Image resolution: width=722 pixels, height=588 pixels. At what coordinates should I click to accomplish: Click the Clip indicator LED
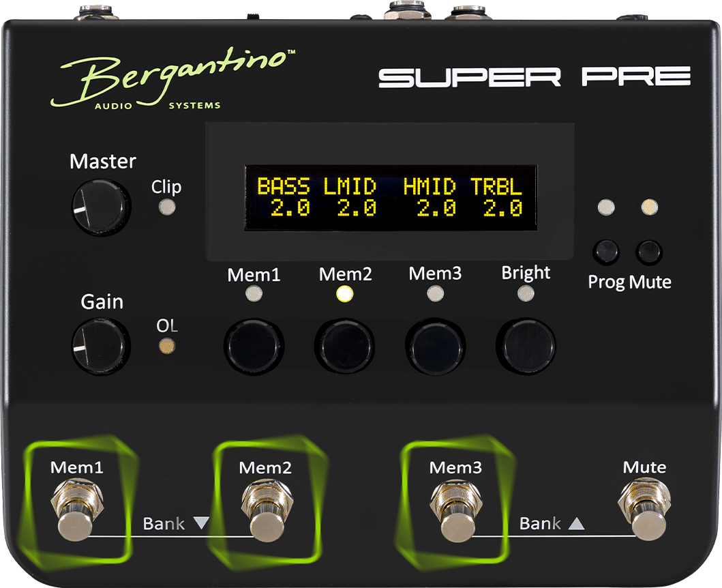(166, 207)
